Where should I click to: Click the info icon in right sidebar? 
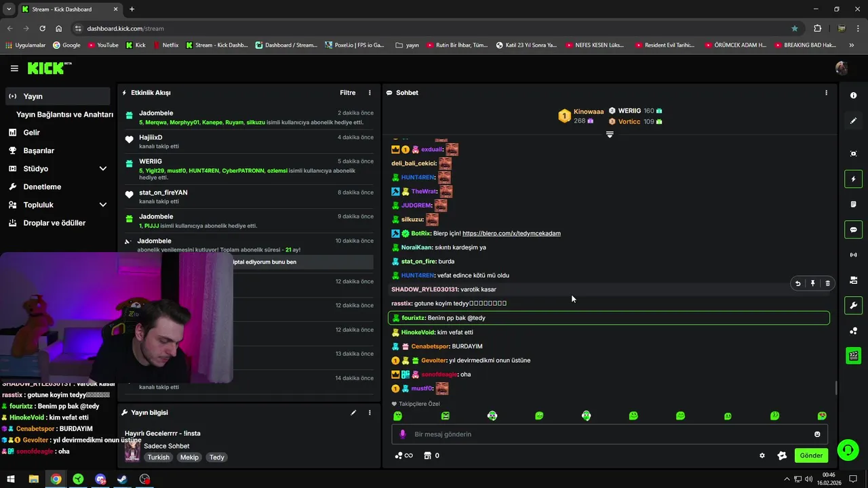[x=853, y=96]
